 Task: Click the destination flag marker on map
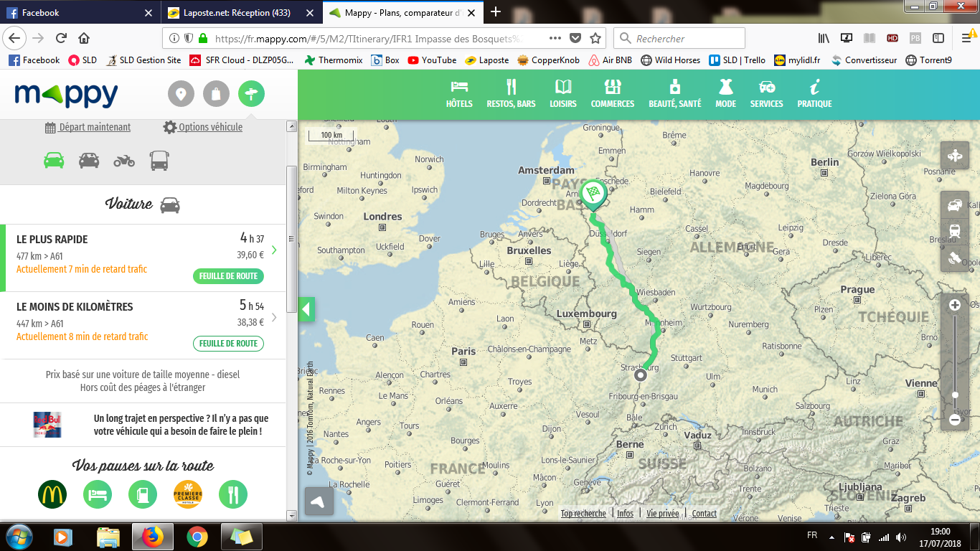593,194
